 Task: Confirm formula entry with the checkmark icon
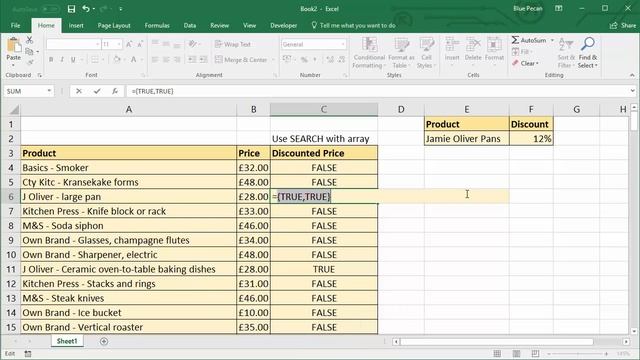pyautogui.click(x=97, y=91)
